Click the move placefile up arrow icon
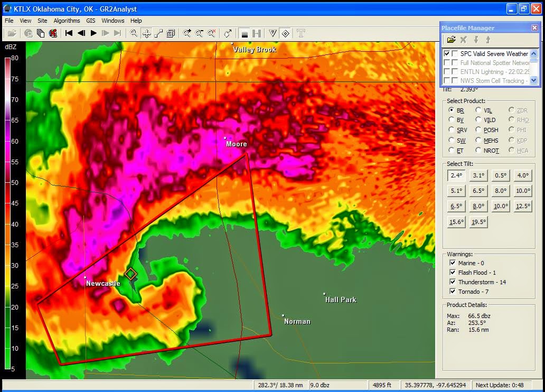This screenshot has height=392, width=545. [488, 40]
